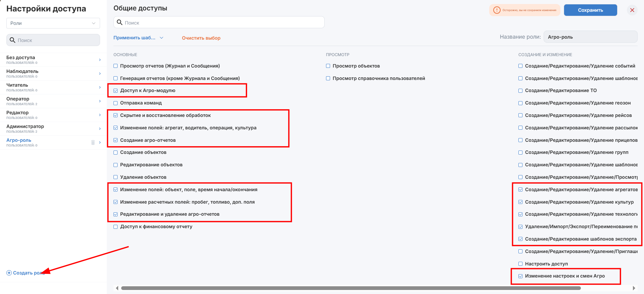Delete the Агро-роль role with trash icon

coord(93,142)
